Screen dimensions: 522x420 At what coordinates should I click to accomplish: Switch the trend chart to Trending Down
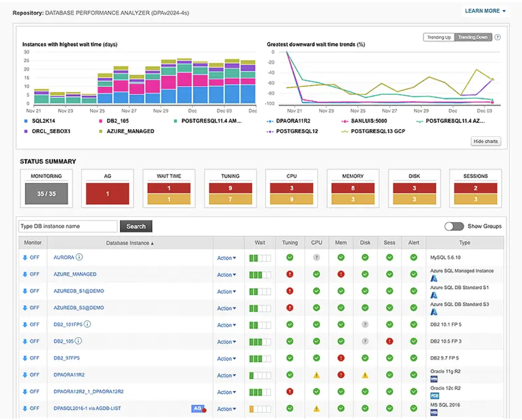pyautogui.click(x=473, y=37)
